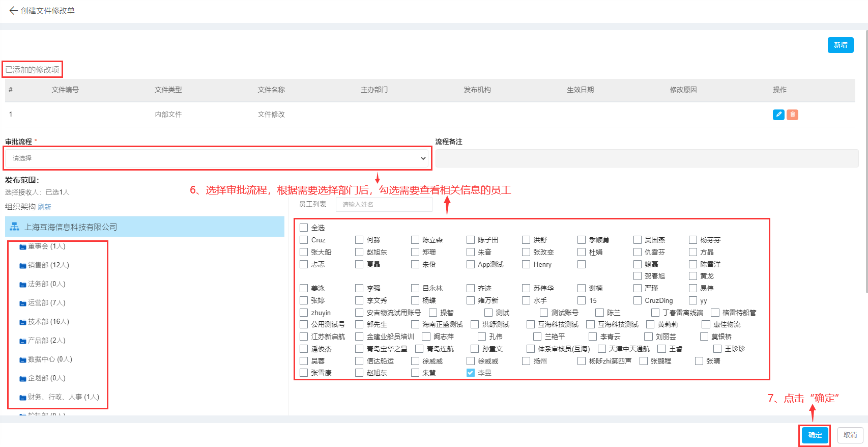
Task: Click the 内部文件 table cell
Action: pos(168,115)
